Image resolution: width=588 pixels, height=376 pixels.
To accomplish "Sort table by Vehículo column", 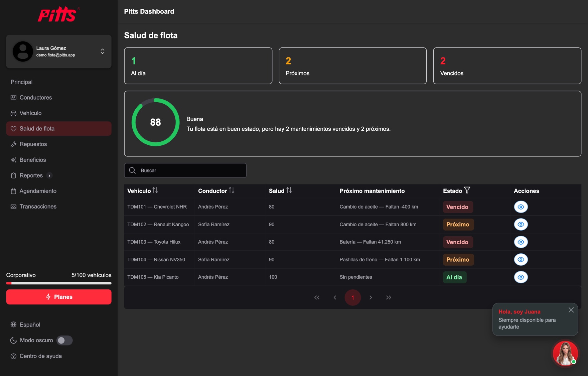I will [x=155, y=190].
